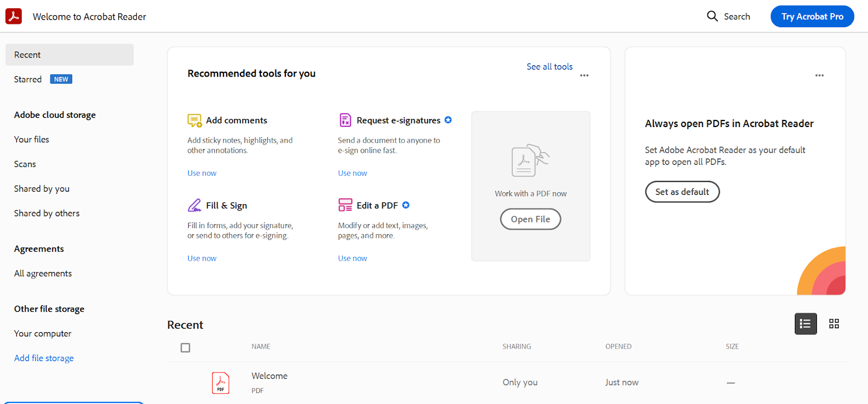Click the PDF document icon above Work with a PDF now
868x404 pixels.
pos(530,161)
